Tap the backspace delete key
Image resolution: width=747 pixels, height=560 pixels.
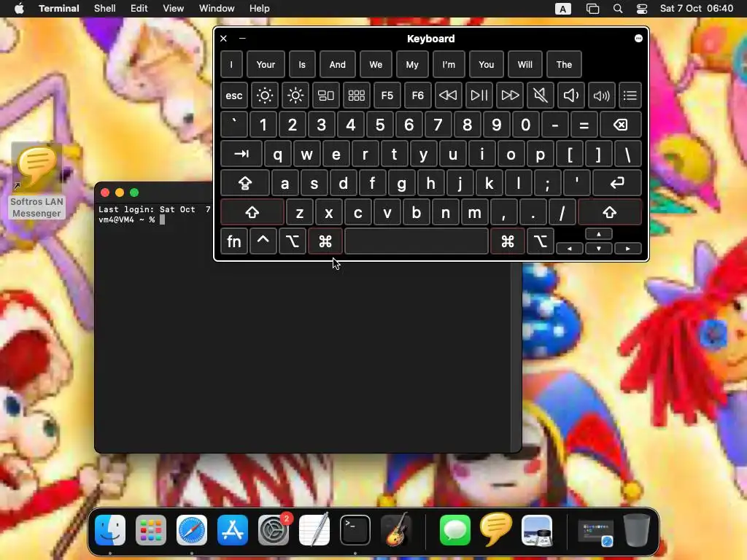[x=620, y=125]
